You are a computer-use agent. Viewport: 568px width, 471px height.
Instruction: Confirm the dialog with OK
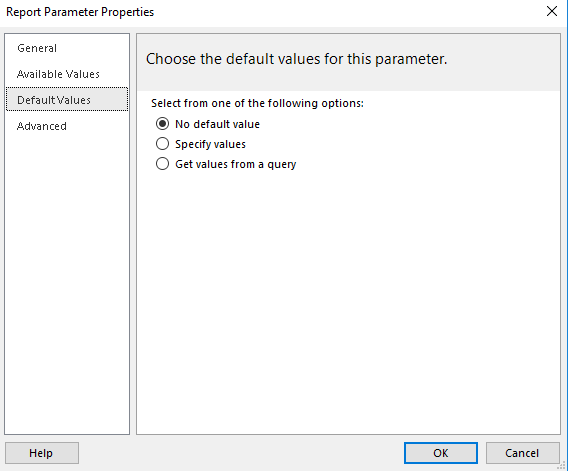[441, 453]
